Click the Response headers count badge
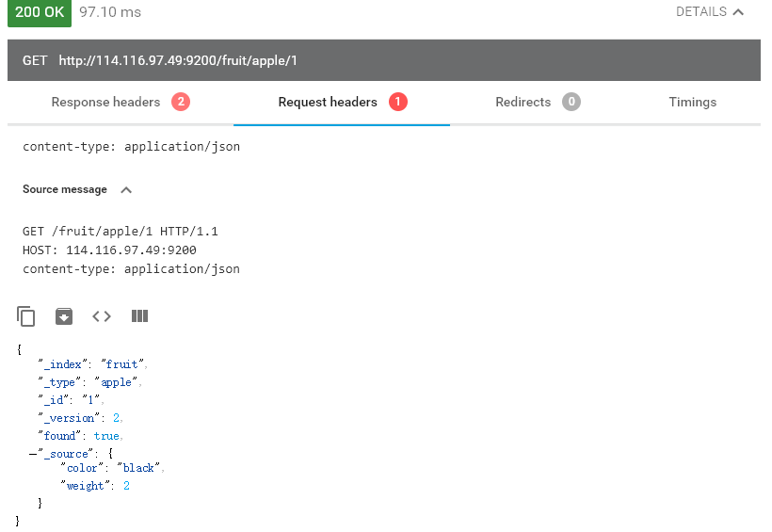Screen dimensions: 772x532 tap(181, 102)
